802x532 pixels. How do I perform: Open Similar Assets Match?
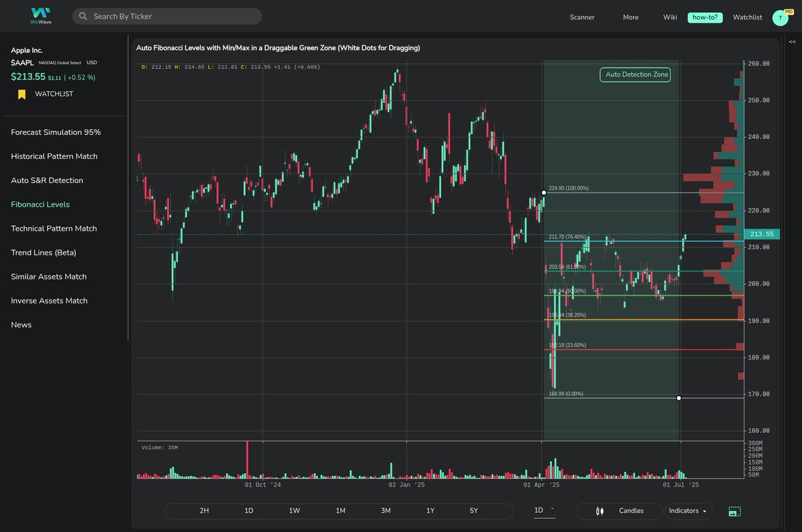pos(49,277)
